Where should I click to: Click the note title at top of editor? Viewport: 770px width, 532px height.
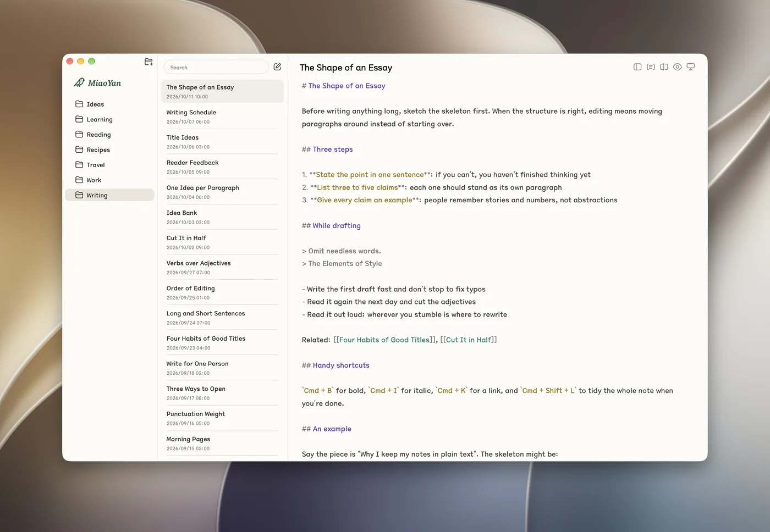[x=346, y=68]
